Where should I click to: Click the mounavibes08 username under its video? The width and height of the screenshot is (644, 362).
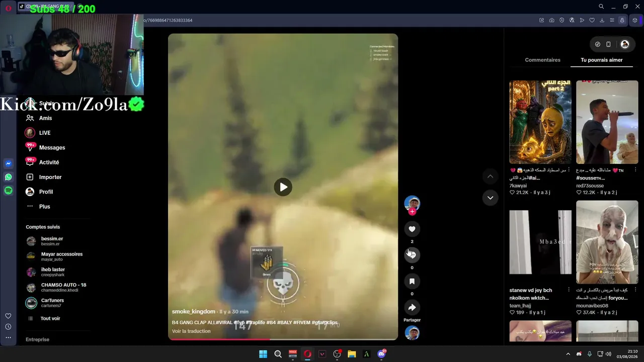pos(592,306)
